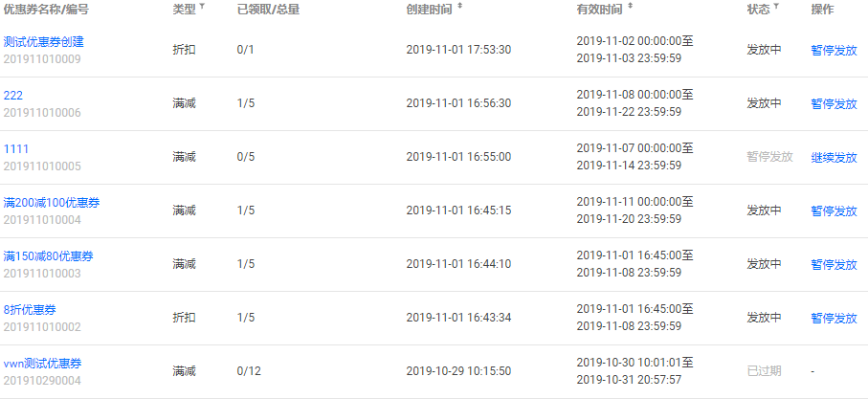Click 继续发放 for coupon 1111
The image size is (868, 399).
tap(834, 157)
